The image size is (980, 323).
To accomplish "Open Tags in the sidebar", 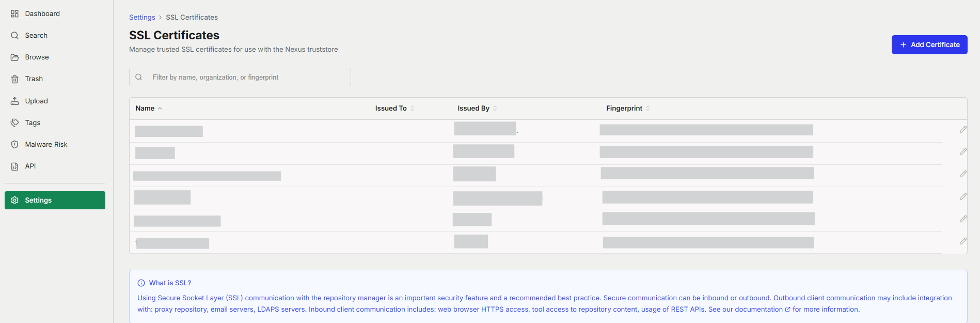I will coord(33,122).
